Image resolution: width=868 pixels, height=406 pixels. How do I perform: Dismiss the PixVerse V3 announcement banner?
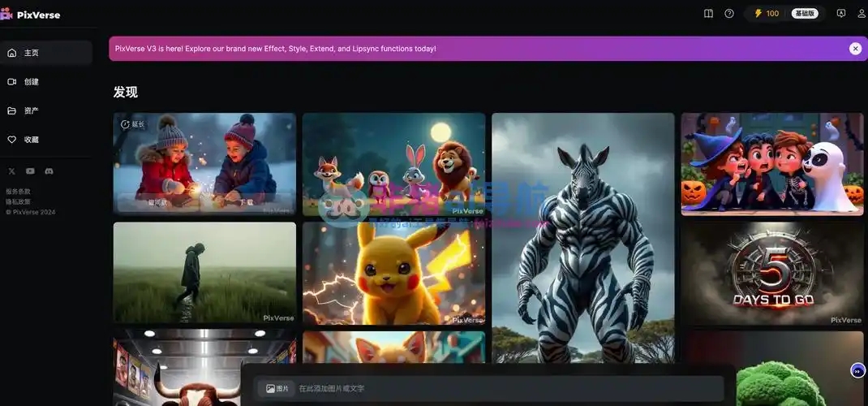click(855, 49)
